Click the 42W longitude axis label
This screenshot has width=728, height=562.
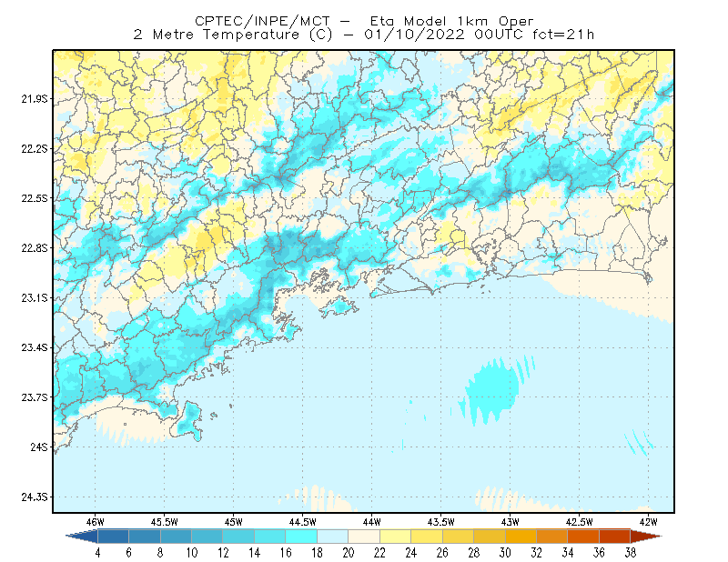coord(648,522)
